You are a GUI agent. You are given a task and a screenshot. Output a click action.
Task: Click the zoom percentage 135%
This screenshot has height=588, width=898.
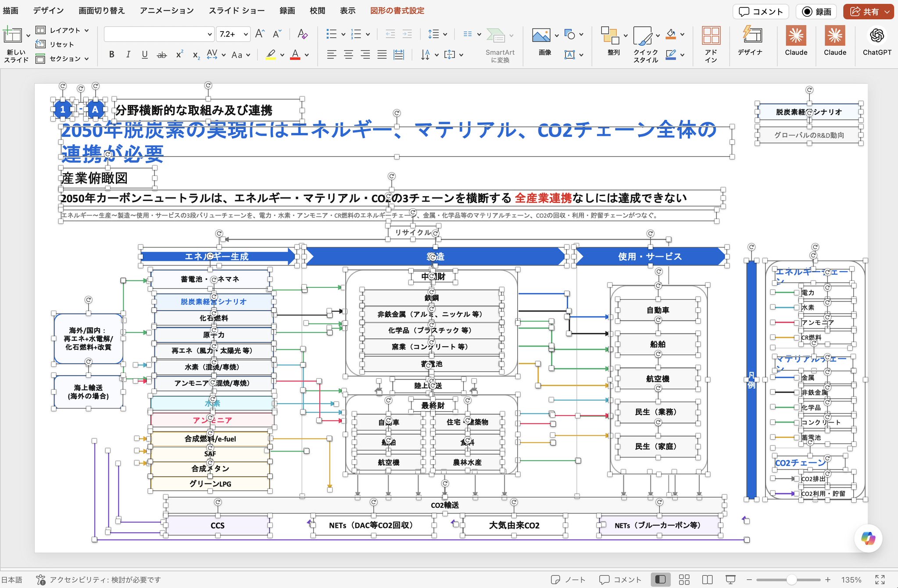(851, 580)
